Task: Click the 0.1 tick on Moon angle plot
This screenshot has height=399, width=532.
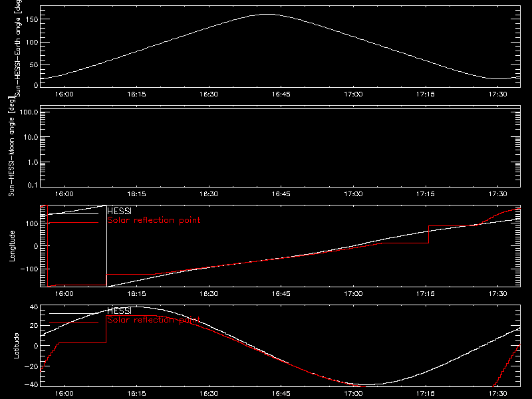Action: pos(33,185)
